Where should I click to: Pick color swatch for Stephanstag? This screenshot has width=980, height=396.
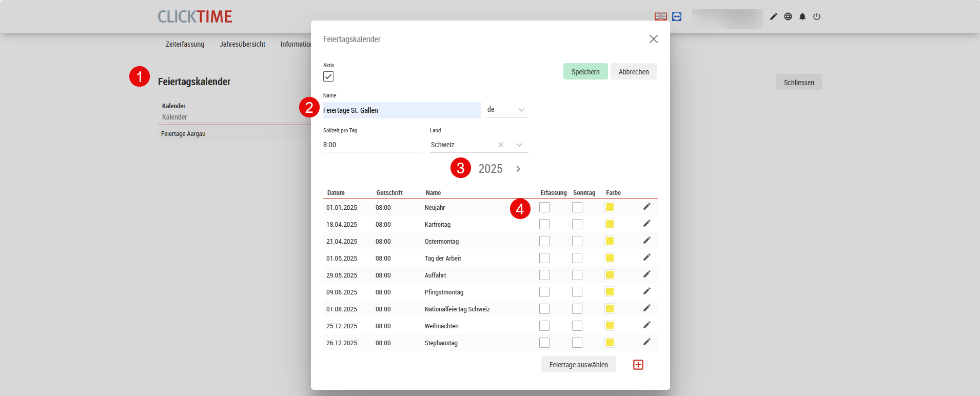[610, 343]
